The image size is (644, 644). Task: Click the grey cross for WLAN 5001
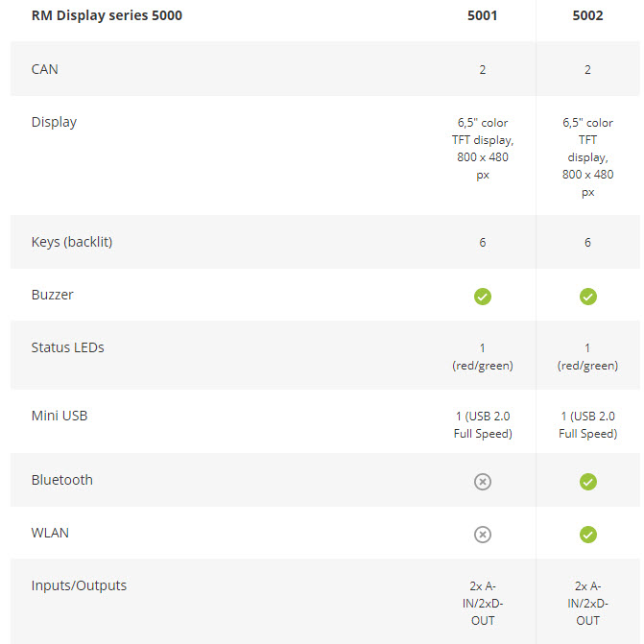coord(483,535)
